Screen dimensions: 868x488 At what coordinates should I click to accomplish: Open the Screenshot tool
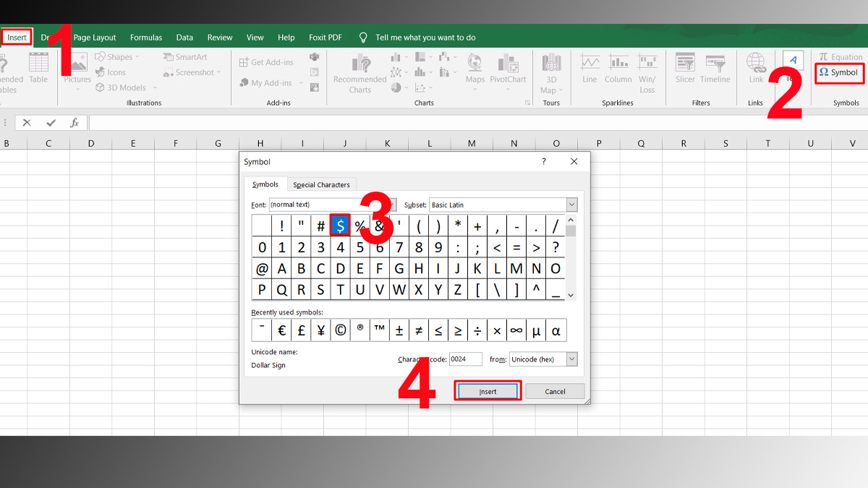coord(188,72)
